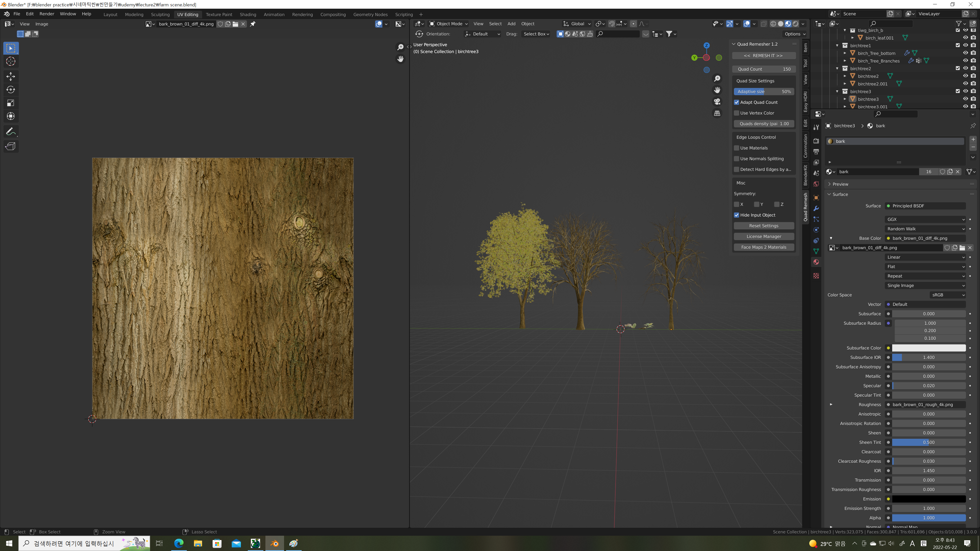Select the 2D Cursor tool
The height and width of the screenshot is (551, 980).
coord(11,61)
